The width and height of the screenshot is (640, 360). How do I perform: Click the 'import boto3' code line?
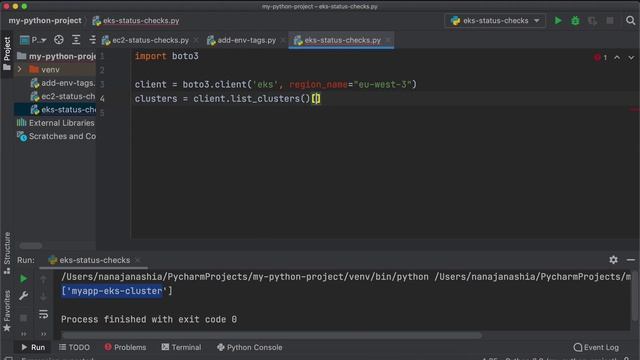pyautogui.click(x=167, y=56)
